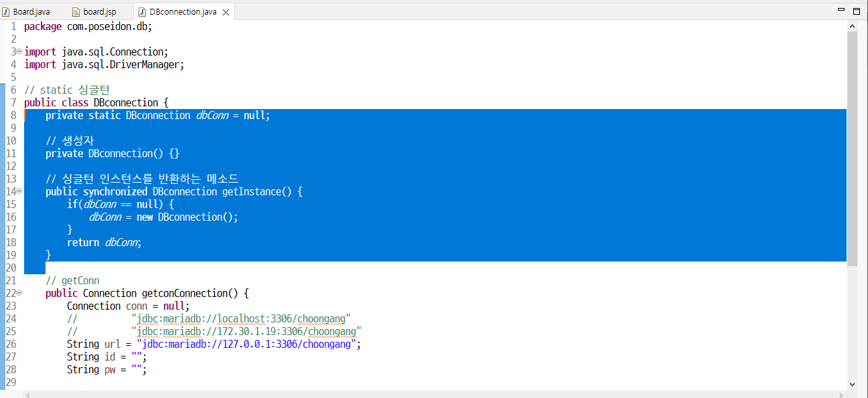The image size is (868, 398).
Task: Maximize the editor pane
Action: point(857,11)
